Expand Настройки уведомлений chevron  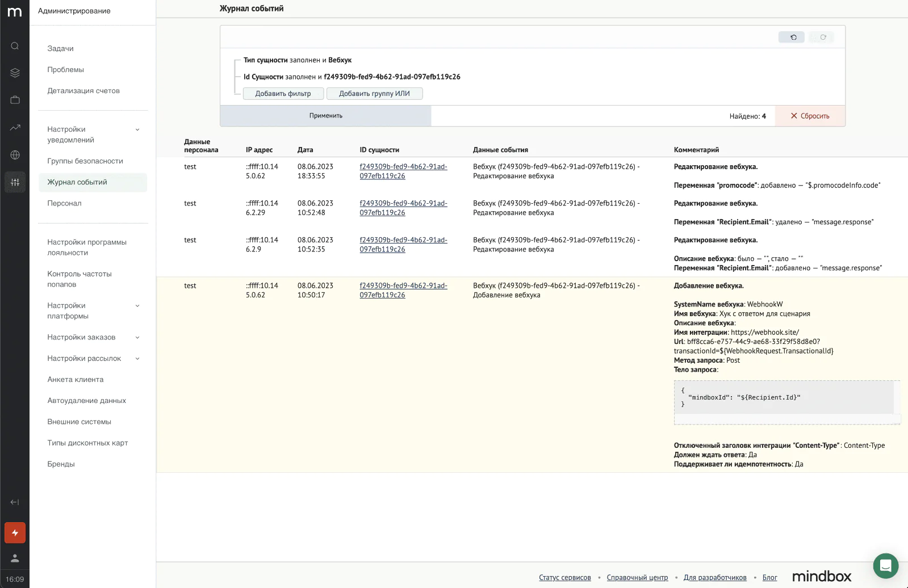click(137, 129)
